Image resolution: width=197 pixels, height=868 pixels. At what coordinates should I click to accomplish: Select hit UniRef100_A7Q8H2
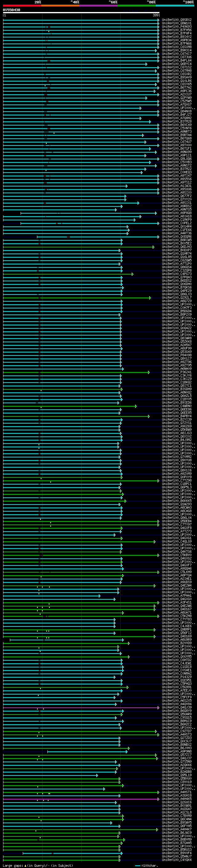[177, 118]
